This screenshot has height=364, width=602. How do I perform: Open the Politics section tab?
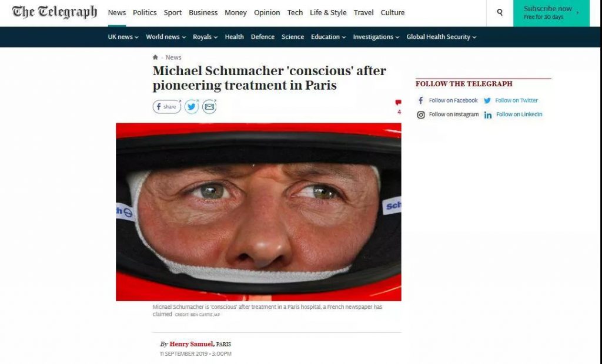click(145, 13)
